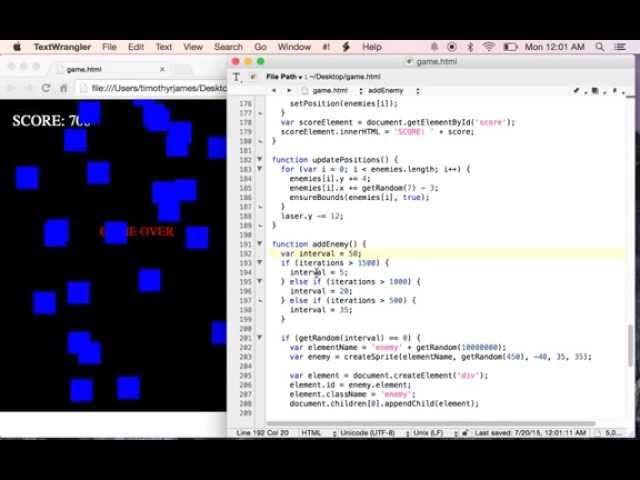Click the pencil markers icon in navigation bar

[578, 91]
